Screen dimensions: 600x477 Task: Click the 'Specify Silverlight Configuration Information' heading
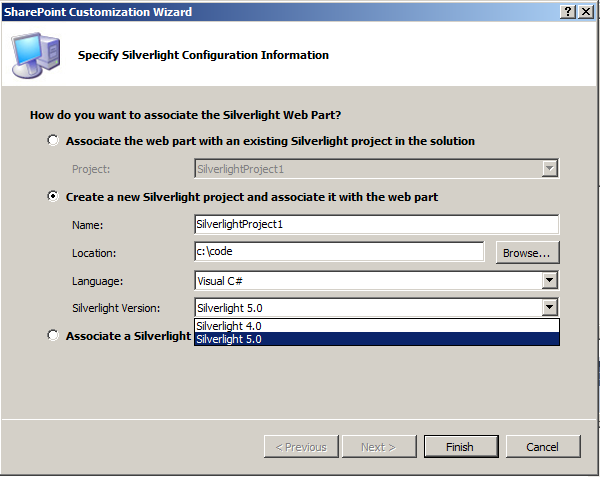coord(203,55)
